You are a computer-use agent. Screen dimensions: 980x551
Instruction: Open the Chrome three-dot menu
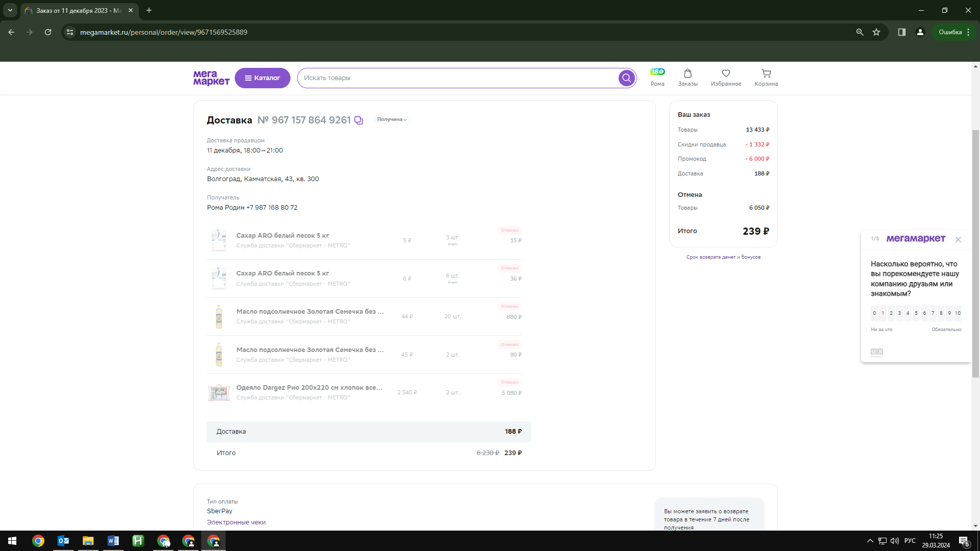click(968, 32)
